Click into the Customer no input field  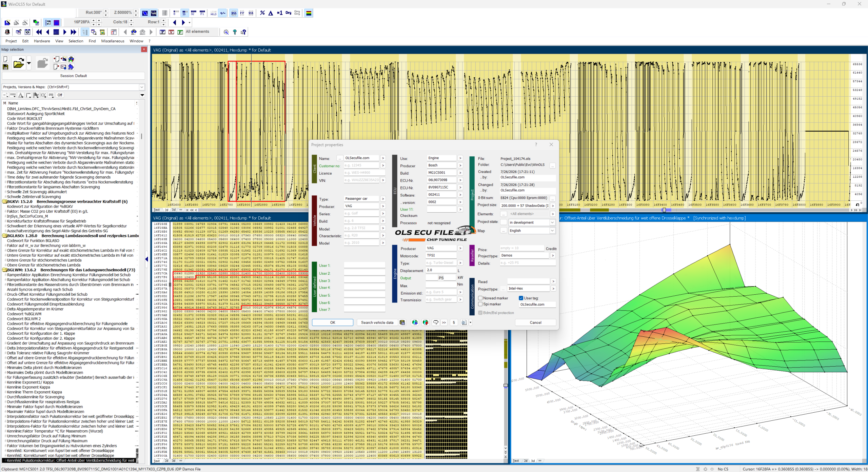click(361, 165)
